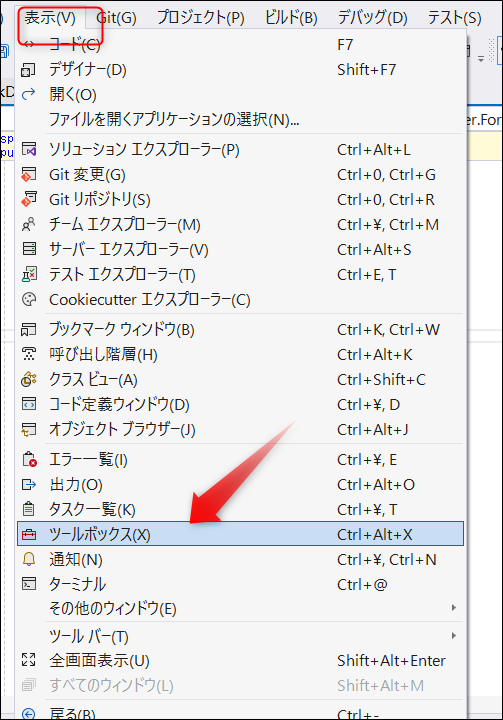Click the サーバー エクスプローラー server icon
Viewport: 503px width, 720px height.
28,249
